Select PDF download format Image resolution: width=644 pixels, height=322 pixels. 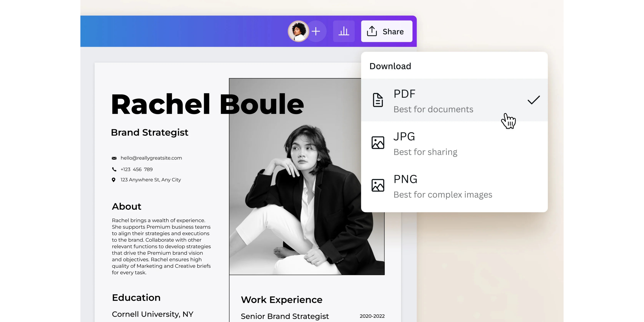click(454, 100)
